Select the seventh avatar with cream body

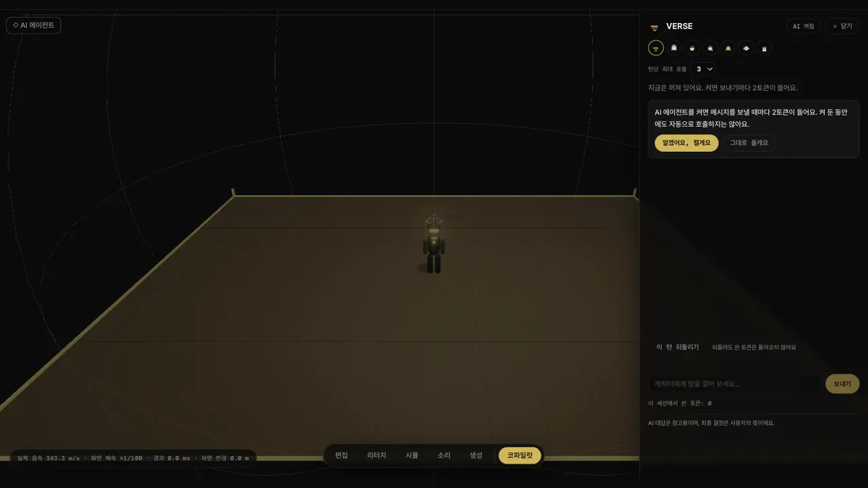coord(764,48)
